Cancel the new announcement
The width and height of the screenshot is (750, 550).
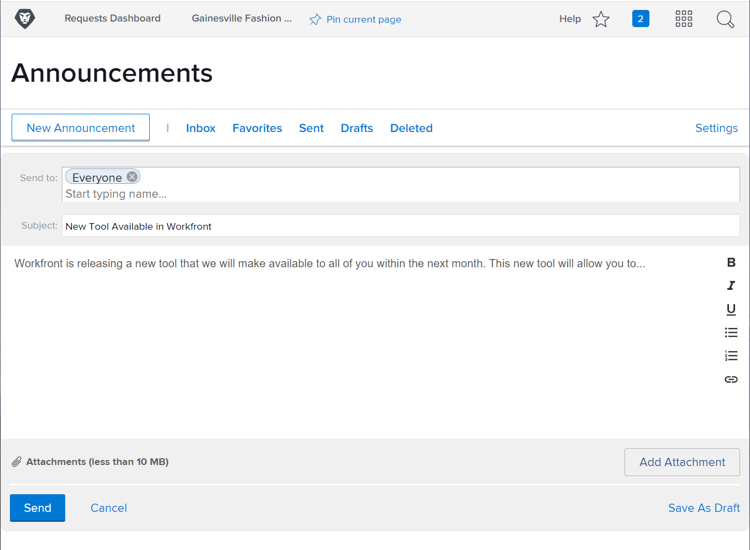[x=109, y=508]
